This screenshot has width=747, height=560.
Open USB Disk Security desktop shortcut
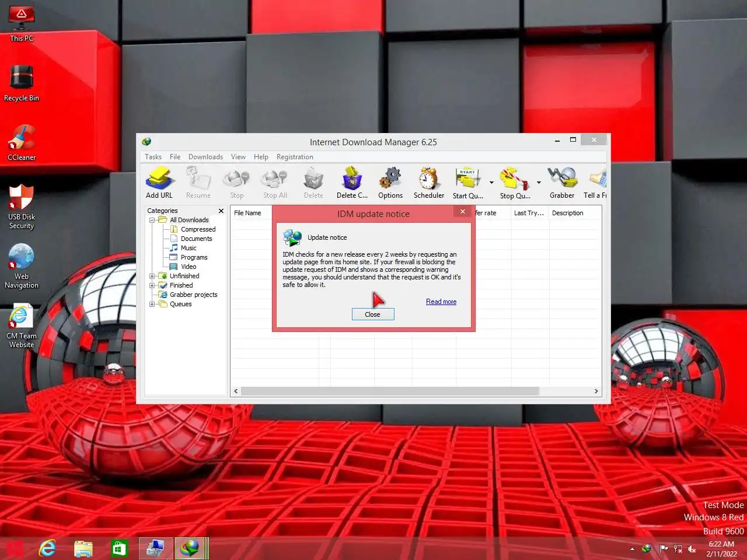tap(22, 206)
